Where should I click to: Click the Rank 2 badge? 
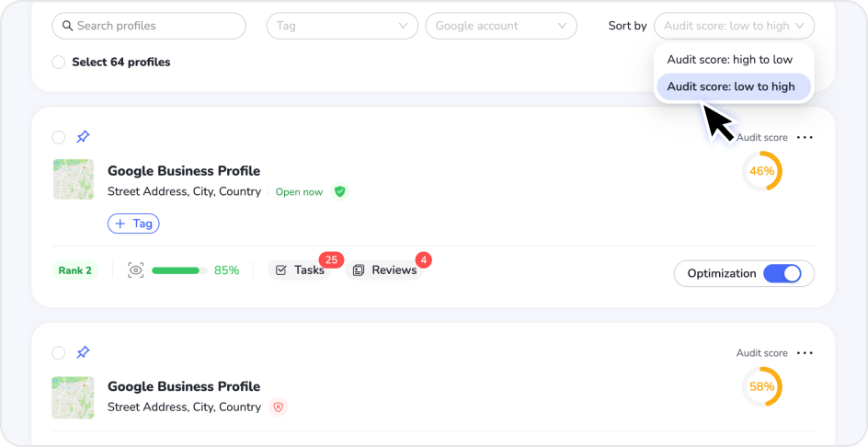pos(74,270)
